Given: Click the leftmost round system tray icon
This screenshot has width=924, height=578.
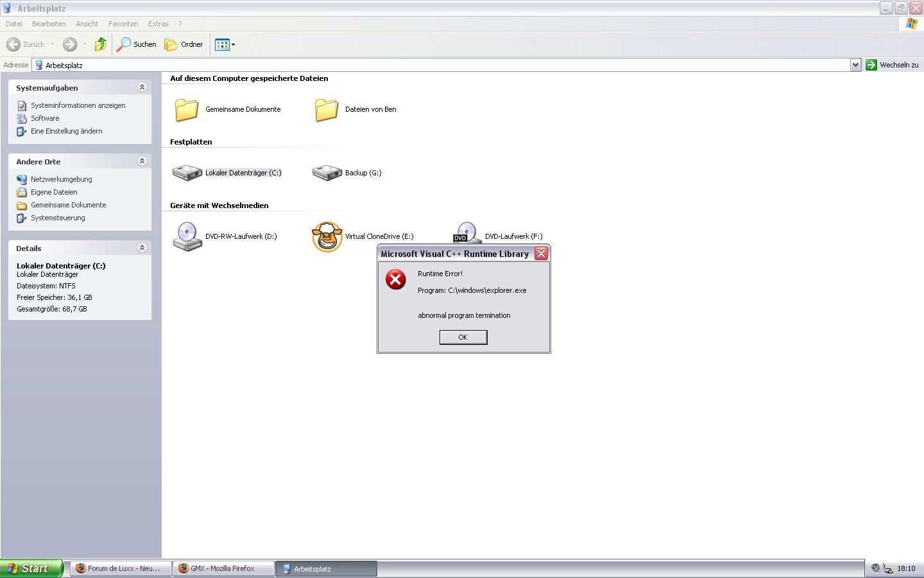Looking at the screenshot, I should pos(875,568).
